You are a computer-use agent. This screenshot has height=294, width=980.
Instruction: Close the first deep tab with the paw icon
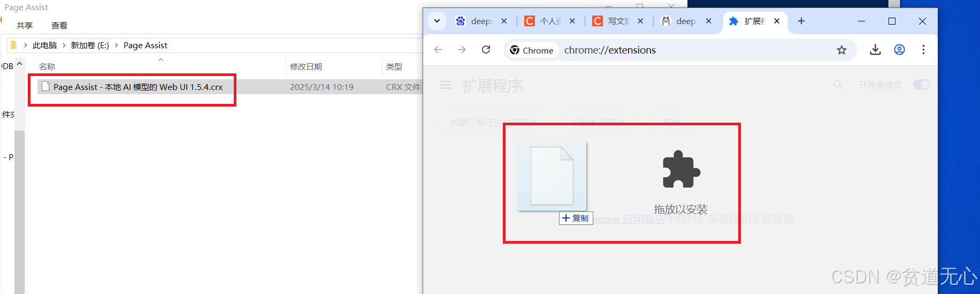click(504, 21)
